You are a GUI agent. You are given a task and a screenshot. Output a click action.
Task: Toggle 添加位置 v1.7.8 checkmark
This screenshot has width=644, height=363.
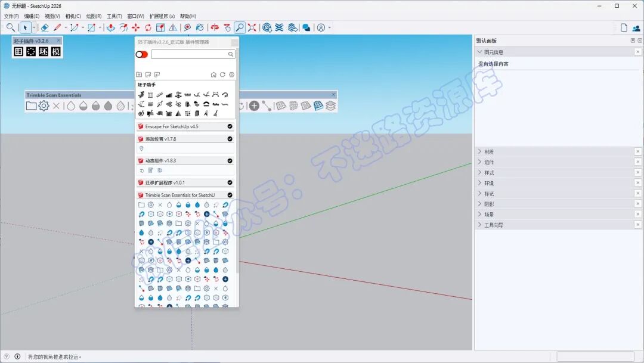[230, 139]
